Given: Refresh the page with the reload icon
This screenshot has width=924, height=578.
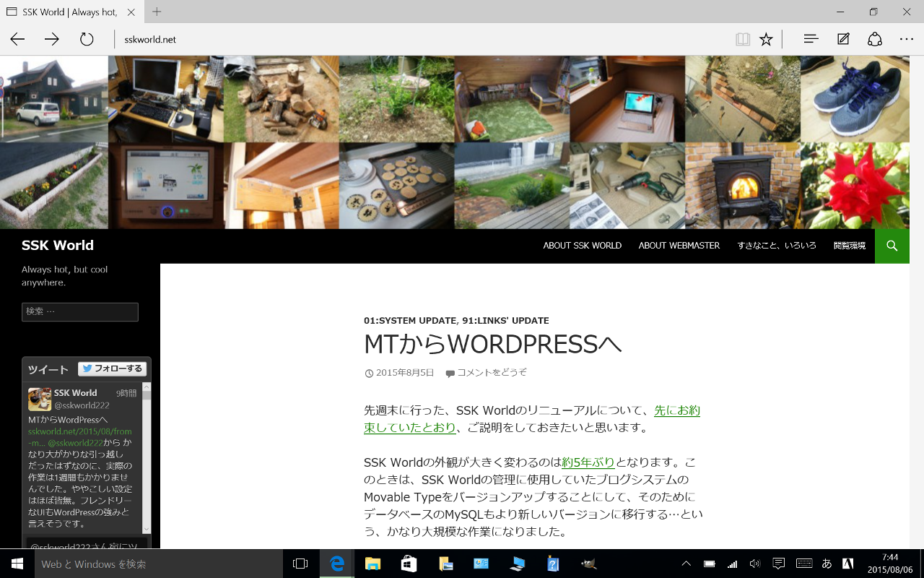Looking at the screenshot, I should [87, 40].
